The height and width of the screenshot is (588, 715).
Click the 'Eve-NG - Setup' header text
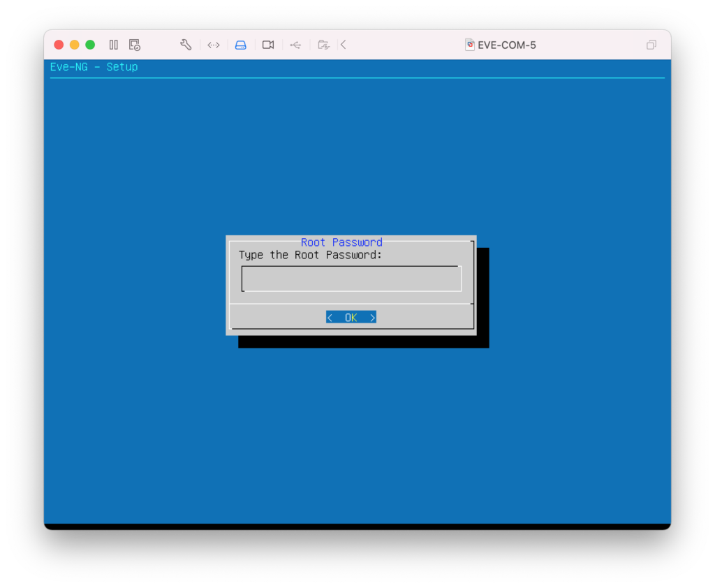click(x=94, y=67)
